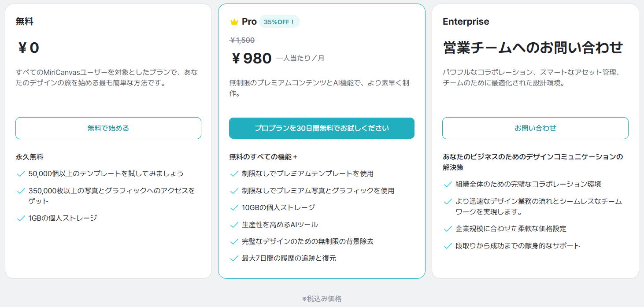Click the ※税込み価格 note
The width and height of the screenshot is (644, 307).
click(x=322, y=299)
